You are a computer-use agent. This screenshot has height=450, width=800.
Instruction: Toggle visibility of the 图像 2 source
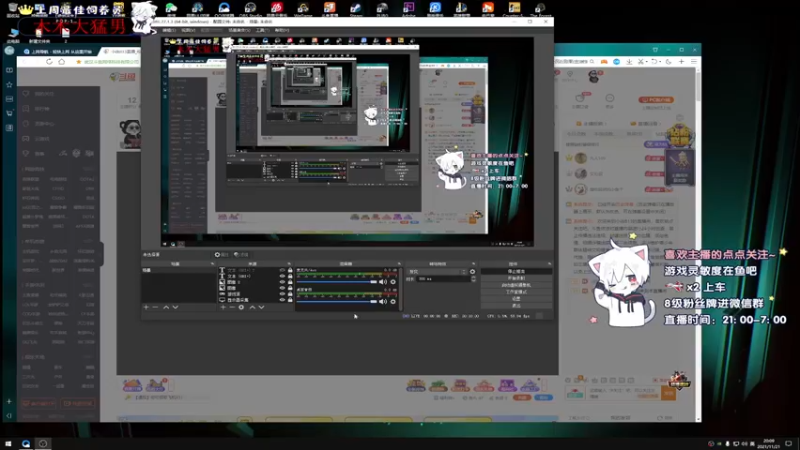[x=282, y=282]
